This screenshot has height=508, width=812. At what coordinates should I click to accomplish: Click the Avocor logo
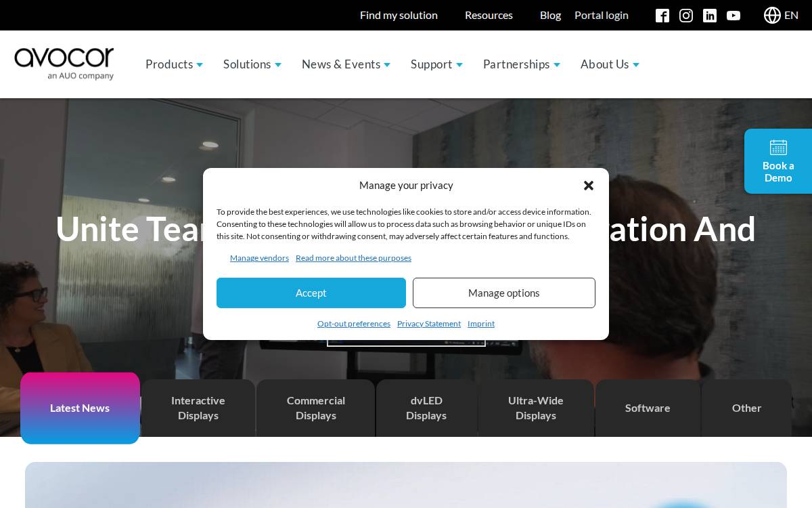[x=64, y=64]
